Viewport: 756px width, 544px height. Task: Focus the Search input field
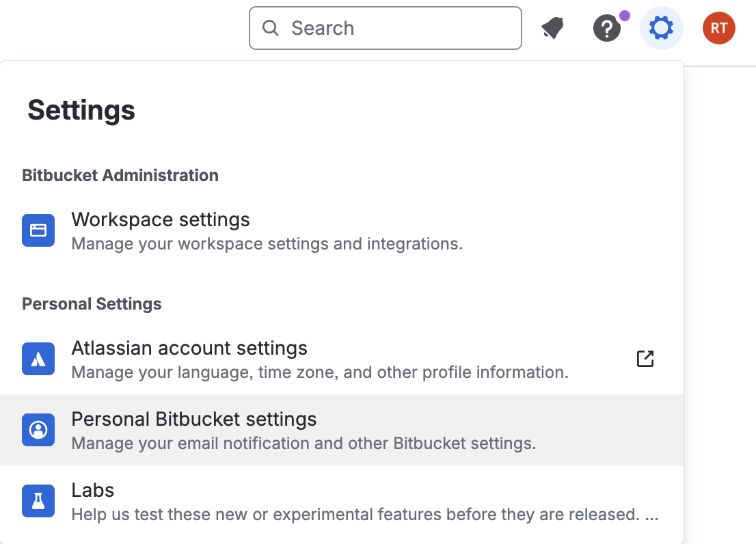pyautogui.click(x=396, y=29)
